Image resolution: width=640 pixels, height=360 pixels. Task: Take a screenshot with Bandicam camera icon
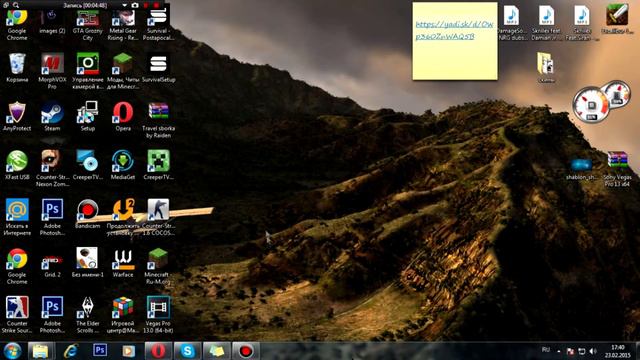tap(135, 5)
